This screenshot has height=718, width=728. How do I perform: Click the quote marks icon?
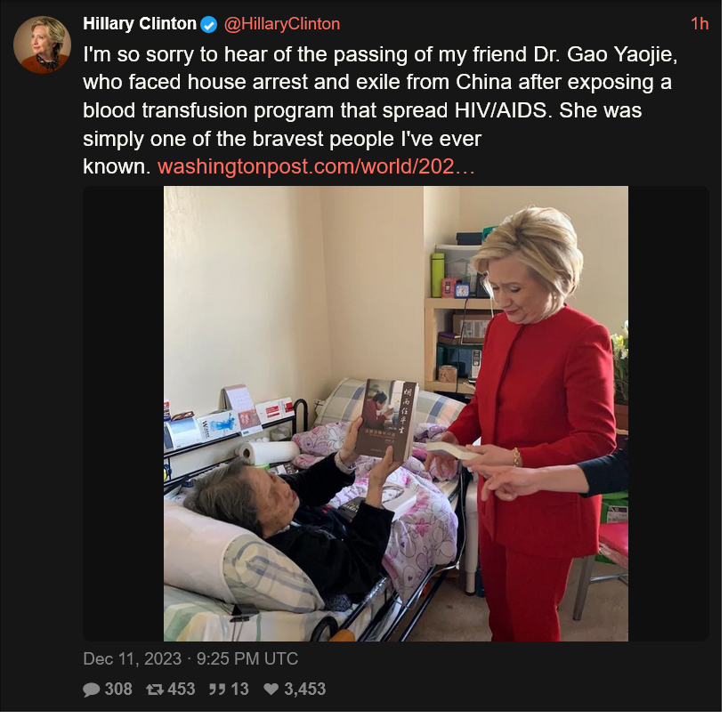217,690
